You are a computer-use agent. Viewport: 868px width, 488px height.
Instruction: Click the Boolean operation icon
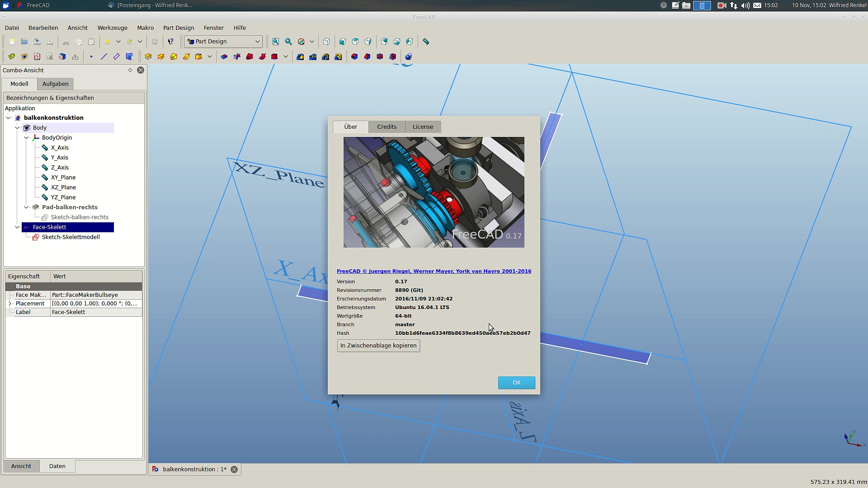(408, 56)
